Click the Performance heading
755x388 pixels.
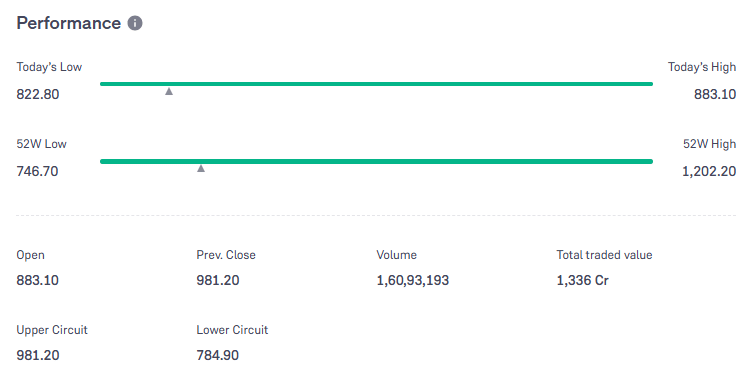pyautogui.click(x=68, y=23)
